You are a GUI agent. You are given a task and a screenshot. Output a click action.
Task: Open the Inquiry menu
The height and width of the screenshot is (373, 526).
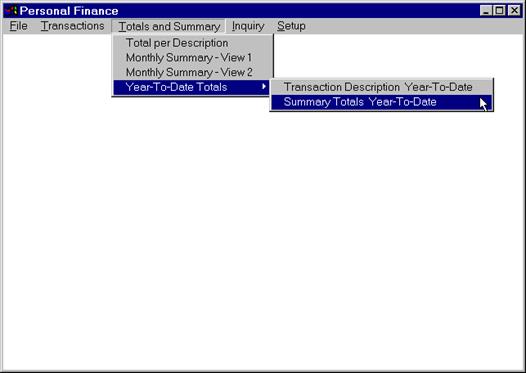tap(248, 26)
